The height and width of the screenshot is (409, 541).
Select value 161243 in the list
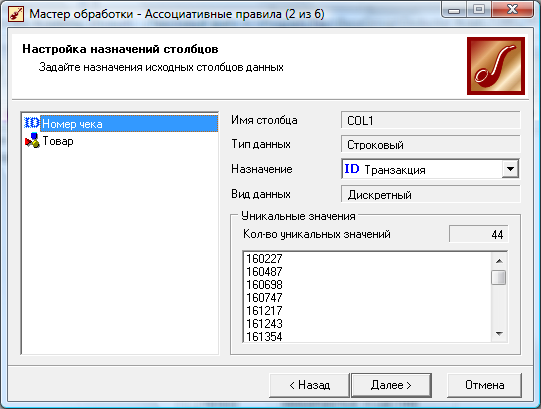(x=264, y=323)
